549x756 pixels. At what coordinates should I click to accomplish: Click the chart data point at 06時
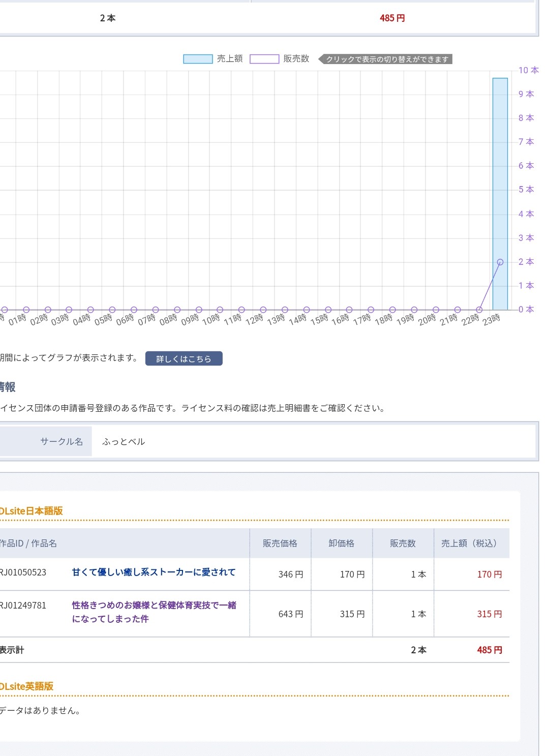[134, 310]
